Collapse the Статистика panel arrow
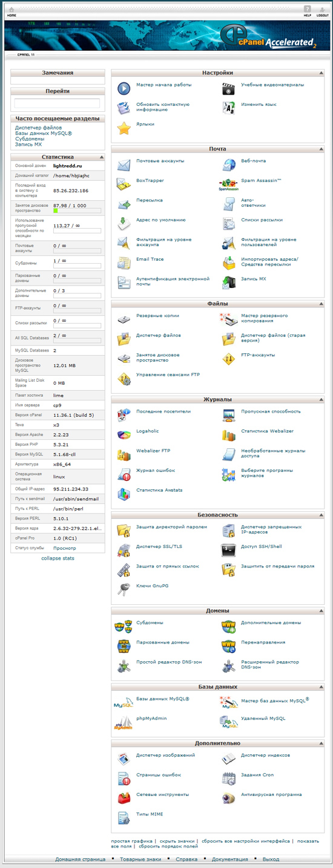 coord(101,157)
